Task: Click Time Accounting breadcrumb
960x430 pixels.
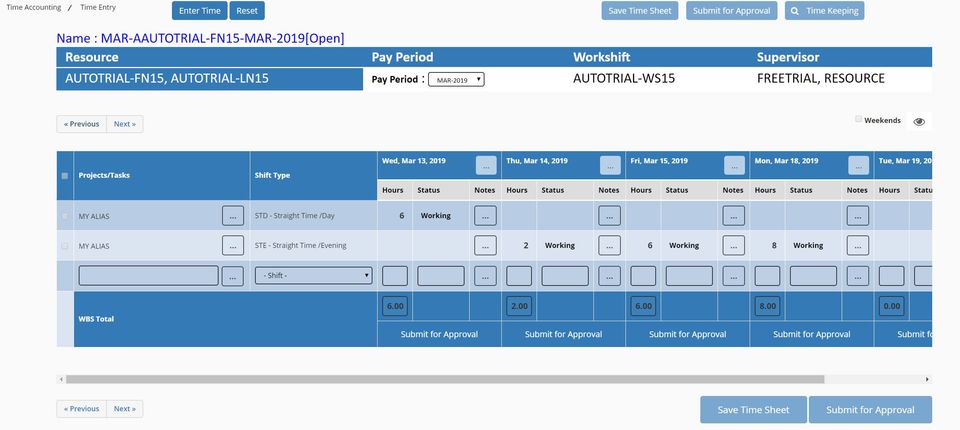Action: pos(34,7)
